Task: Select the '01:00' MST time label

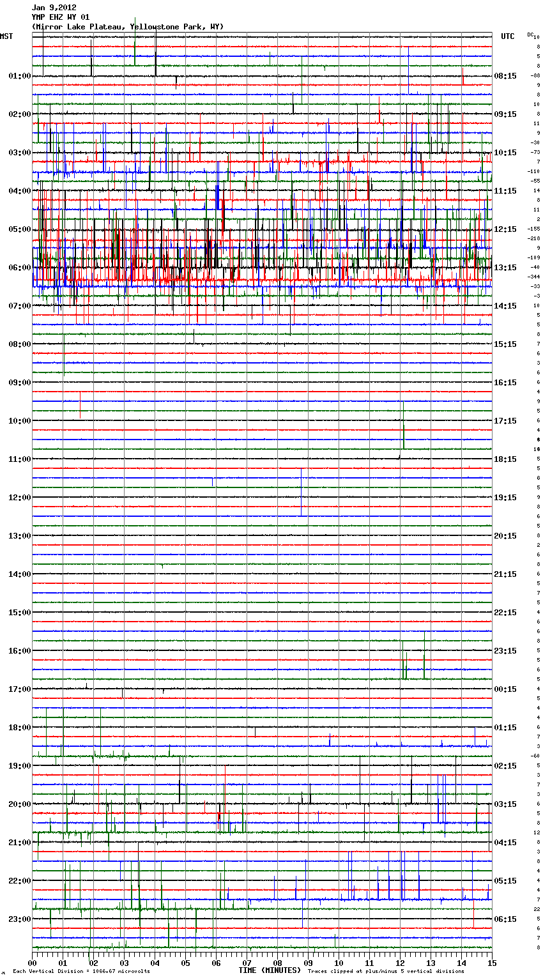Action: tap(20, 76)
